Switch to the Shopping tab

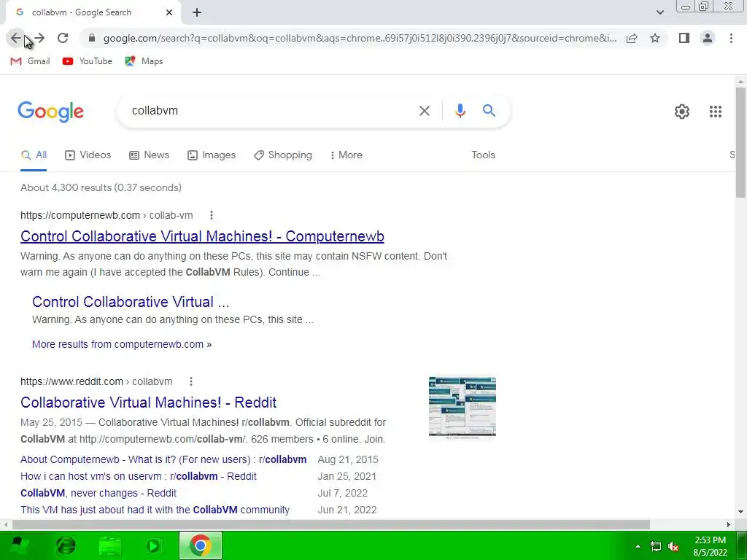point(283,155)
